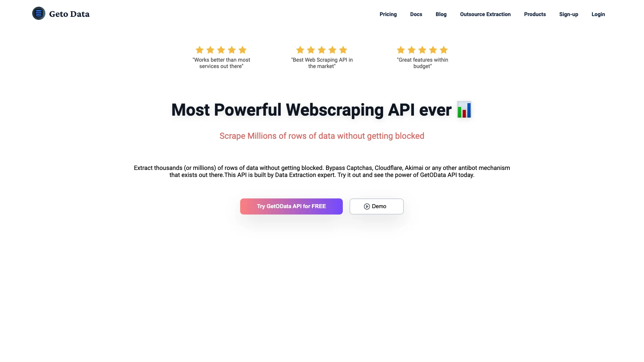
Task: Select the Sign-up option
Action: tap(569, 14)
